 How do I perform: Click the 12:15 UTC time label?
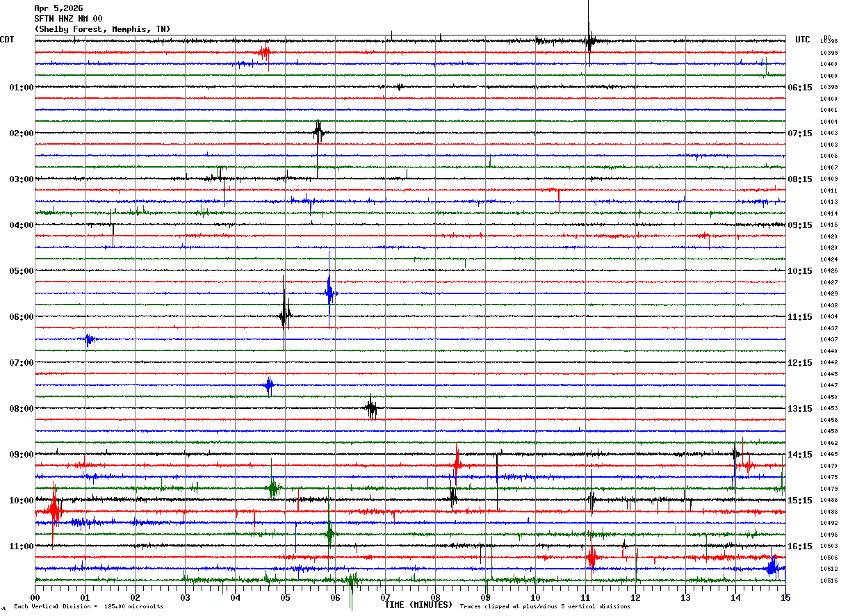[x=800, y=363]
